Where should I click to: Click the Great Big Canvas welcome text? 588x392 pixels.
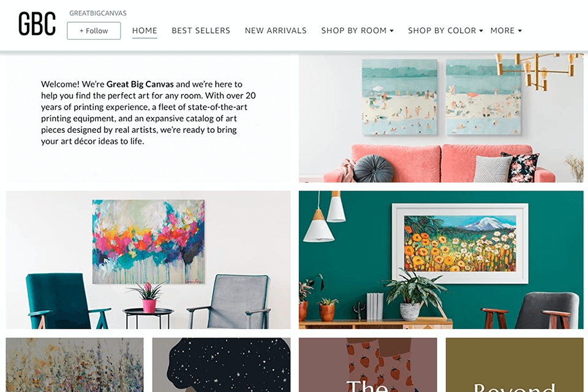(x=148, y=113)
